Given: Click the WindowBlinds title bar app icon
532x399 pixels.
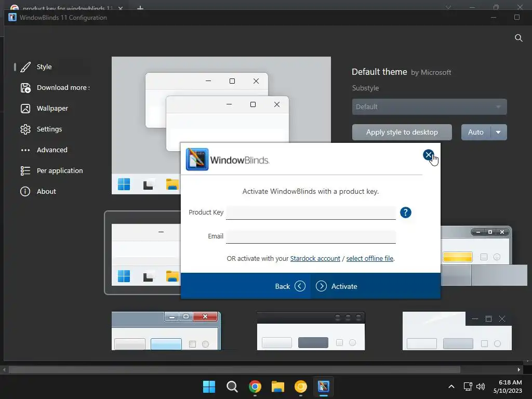Looking at the screenshot, I should [x=12, y=17].
